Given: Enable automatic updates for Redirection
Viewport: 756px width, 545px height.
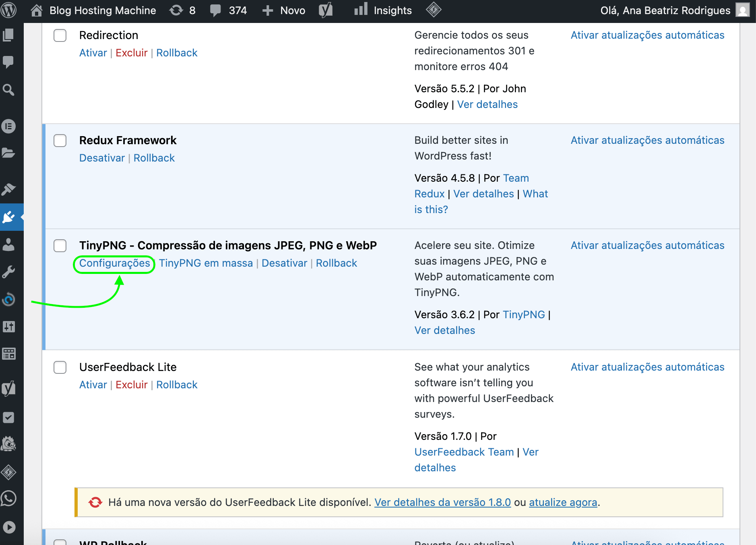Looking at the screenshot, I should pyautogui.click(x=647, y=35).
